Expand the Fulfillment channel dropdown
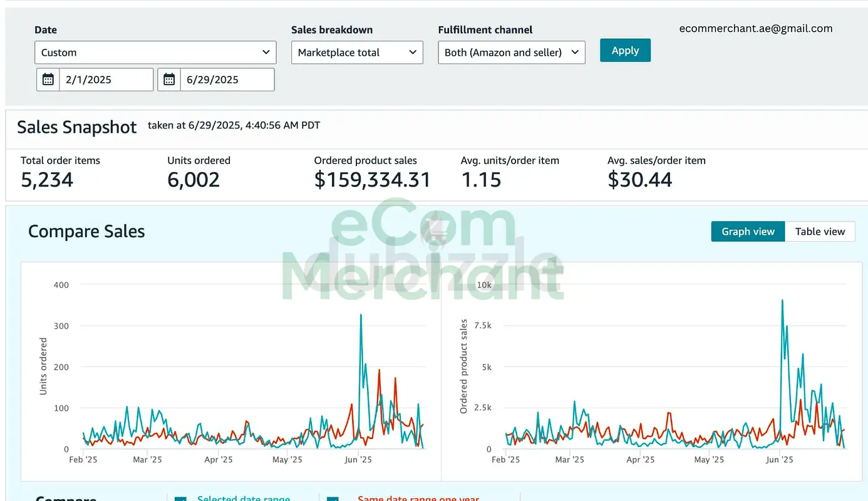The width and height of the screenshot is (868, 501). 511,53
